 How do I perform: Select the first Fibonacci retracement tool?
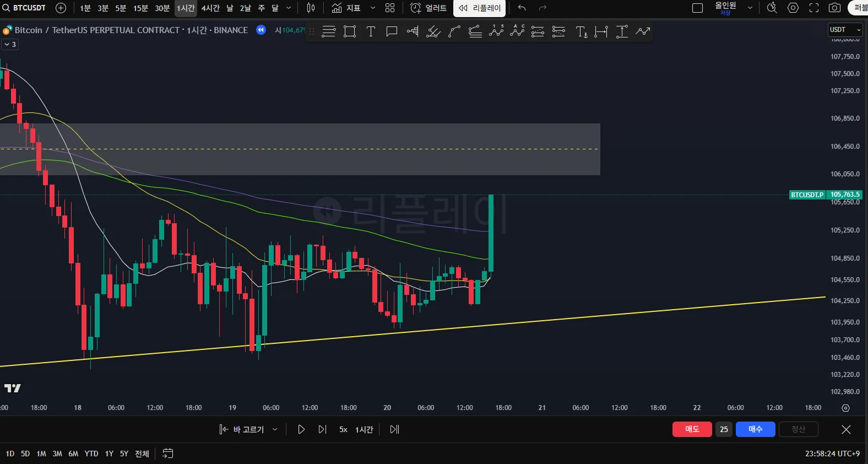coord(538,31)
